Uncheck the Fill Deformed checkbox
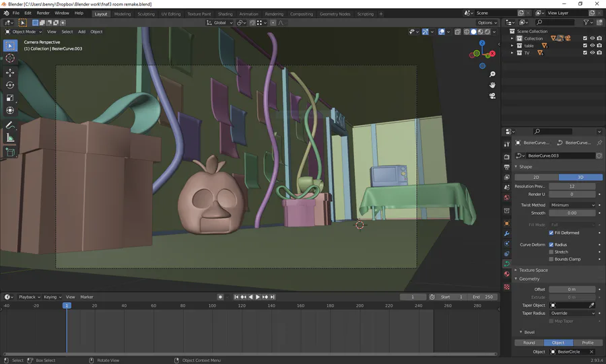Screen dimensions: 606x364 click(x=552, y=233)
